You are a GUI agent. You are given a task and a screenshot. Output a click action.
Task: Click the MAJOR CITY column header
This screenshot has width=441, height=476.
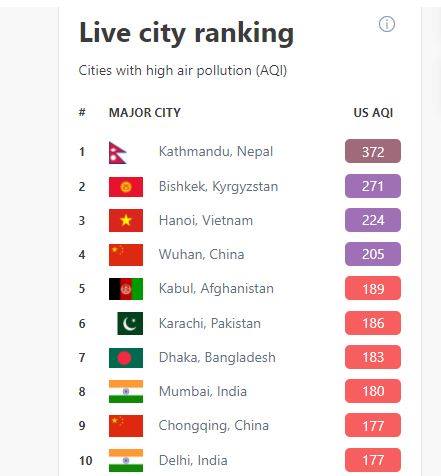coord(145,113)
